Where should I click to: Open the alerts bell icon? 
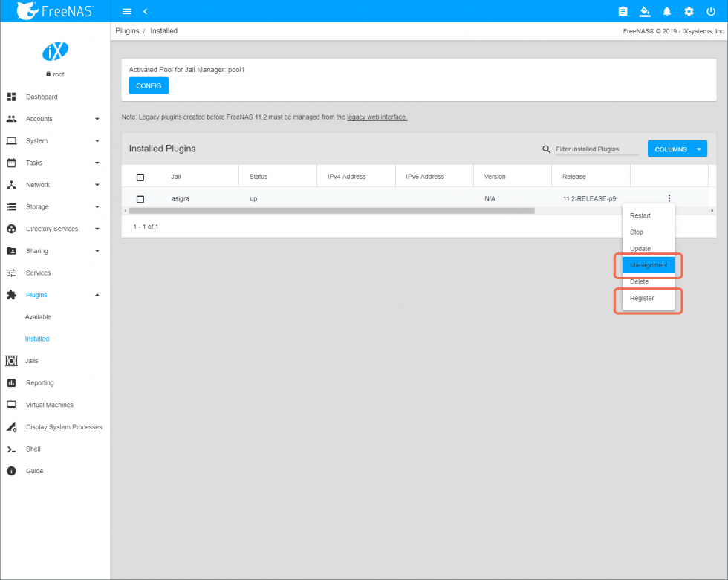[666, 11]
